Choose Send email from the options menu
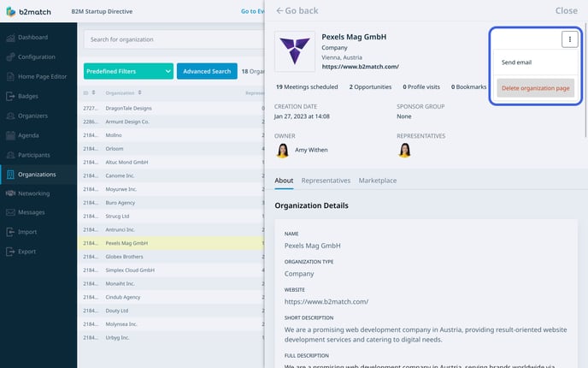 pyautogui.click(x=516, y=62)
